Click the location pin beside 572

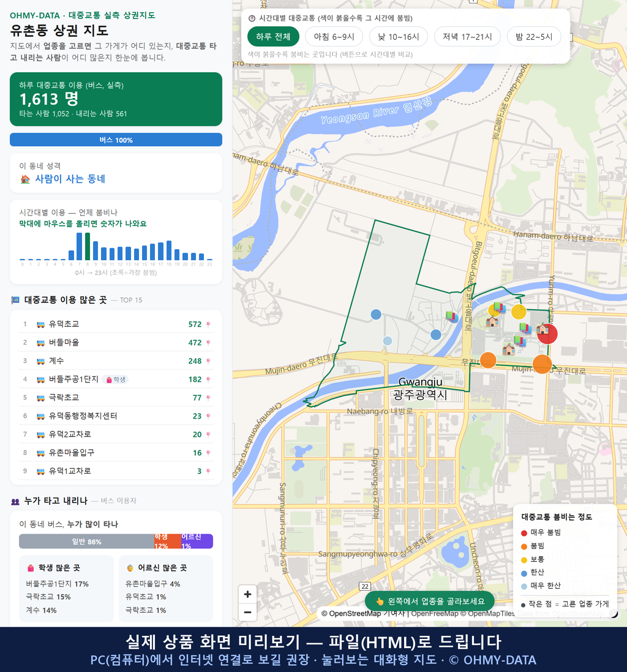pos(208,324)
